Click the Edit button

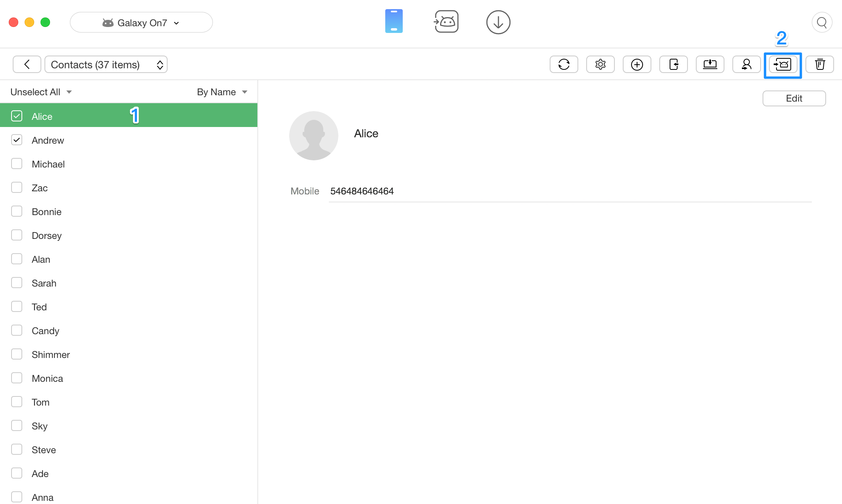coord(794,98)
